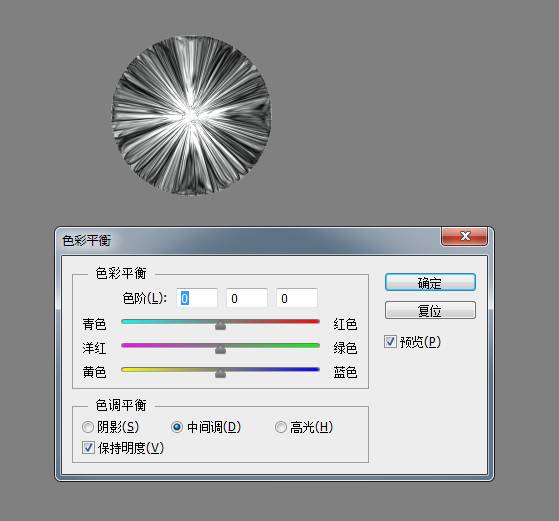This screenshot has width=559, height=521.
Task: Click the 复位 reset button
Action: tap(430, 311)
